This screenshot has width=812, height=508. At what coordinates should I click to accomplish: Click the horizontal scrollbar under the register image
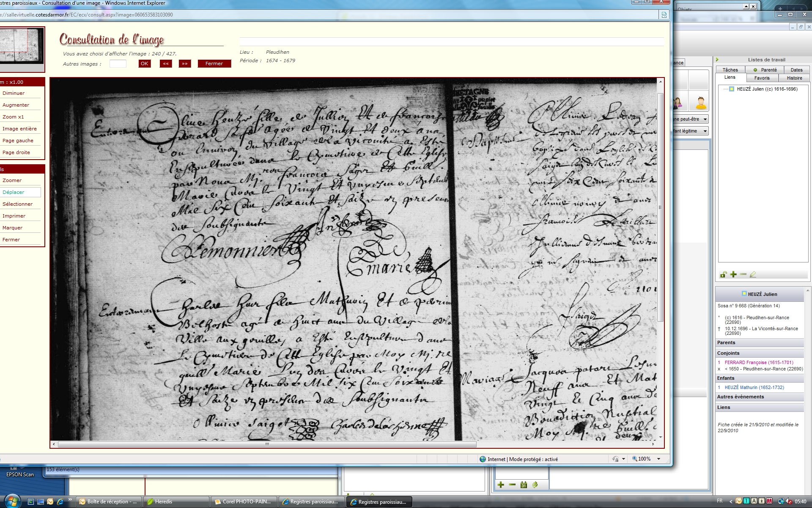pos(266,444)
